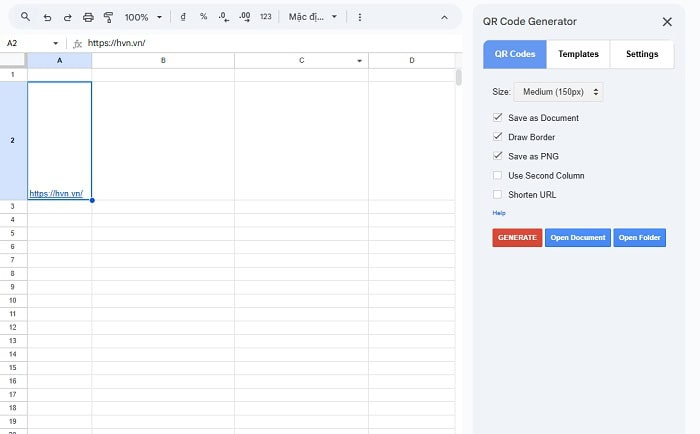
Task: Print the spreadsheet
Action: click(x=88, y=17)
